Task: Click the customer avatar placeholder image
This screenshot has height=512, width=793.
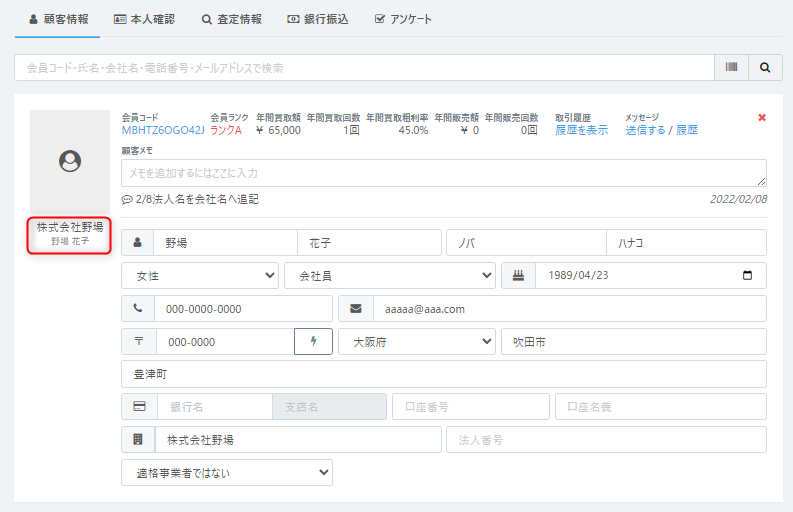Action: pyautogui.click(x=70, y=161)
